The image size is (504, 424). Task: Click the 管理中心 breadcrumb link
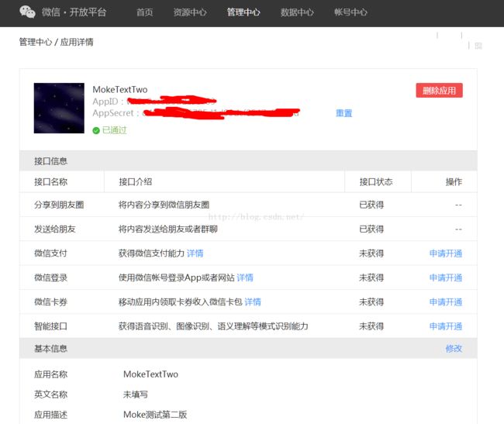tap(36, 42)
